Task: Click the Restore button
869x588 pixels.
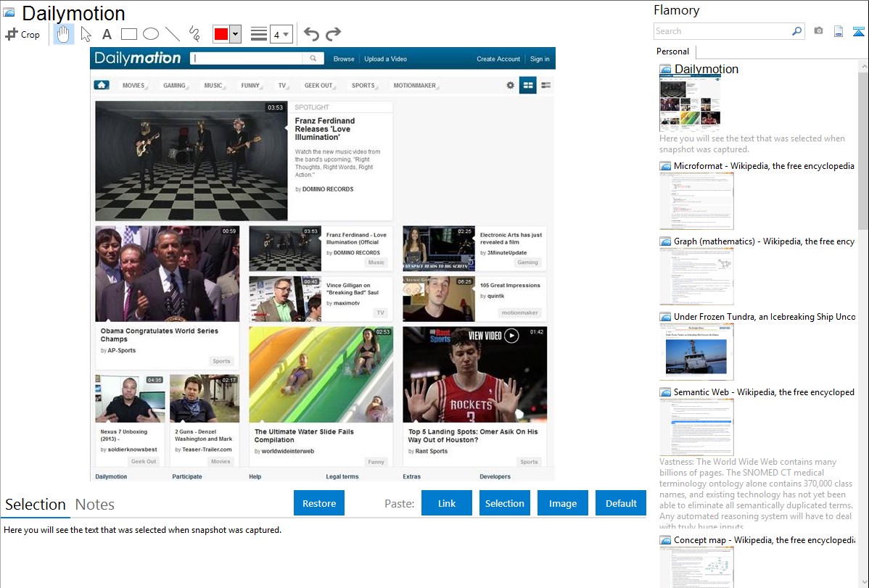Action: coord(319,503)
